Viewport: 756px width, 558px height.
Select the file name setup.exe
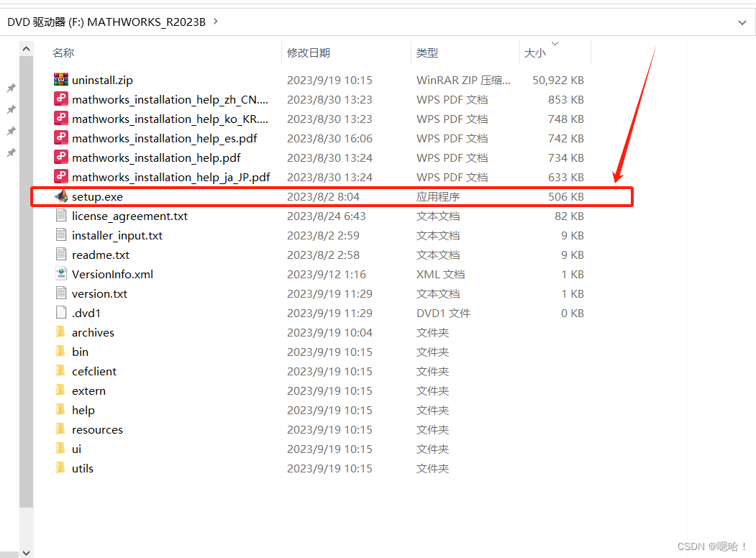click(97, 196)
